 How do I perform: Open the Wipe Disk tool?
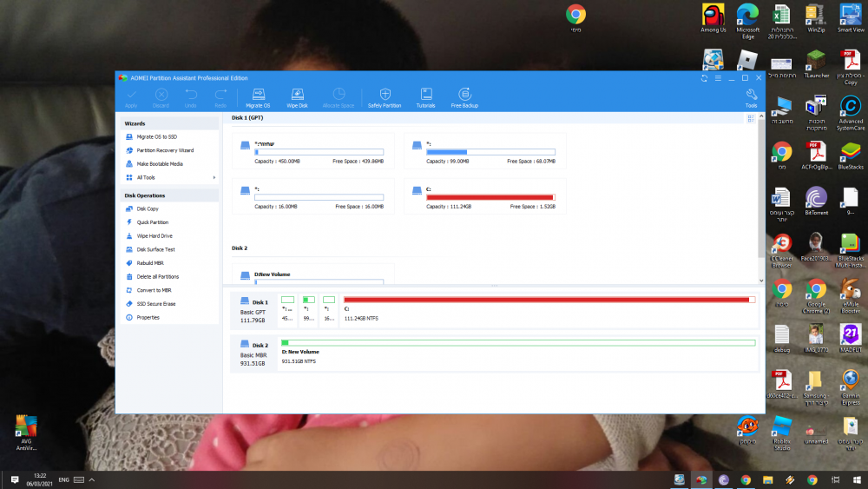pyautogui.click(x=297, y=97)
